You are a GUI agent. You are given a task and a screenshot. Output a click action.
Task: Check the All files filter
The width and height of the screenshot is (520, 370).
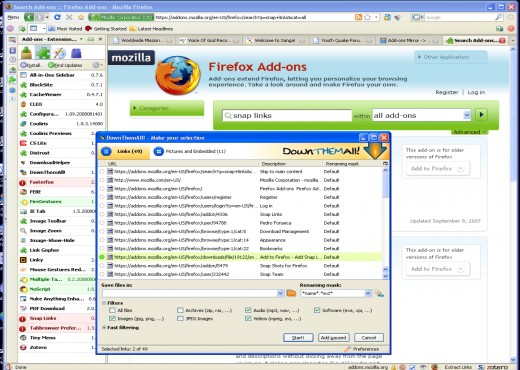pos(112,310)
